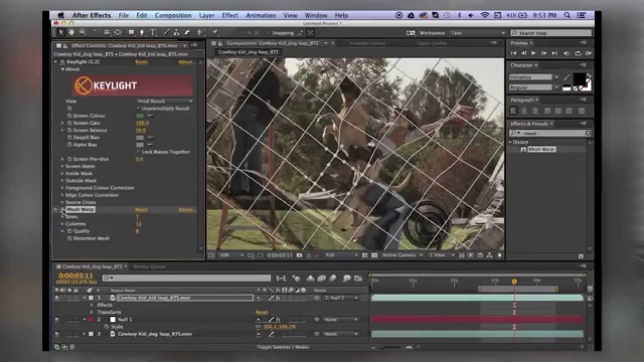The width and height of the screenshot is (644, 362).
Task: Click Toggle Switches / Modes button
Action: 283,347
